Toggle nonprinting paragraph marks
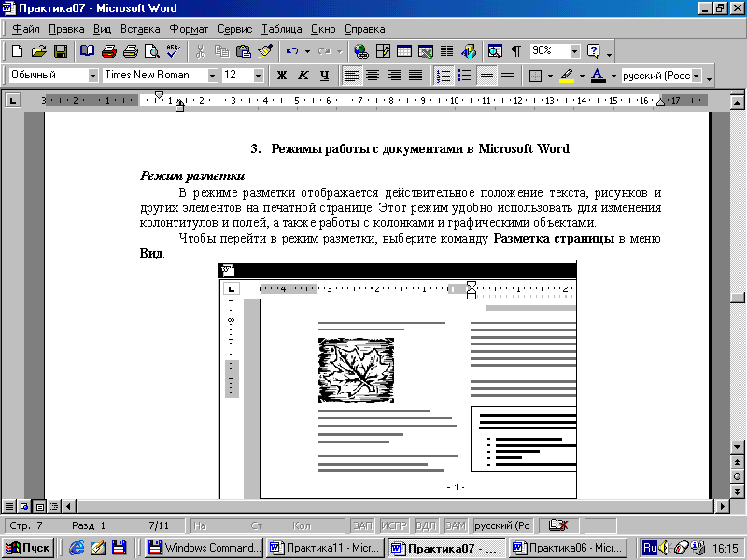The width and height of the screenshot is (747, 560). tap(516, 51)
